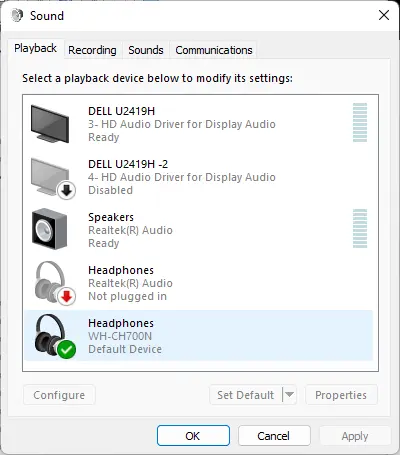Screen dimensions: 400x455
Task: Click "3- HD Audio Driver for Display Audio"
Action: pos(182,124)
